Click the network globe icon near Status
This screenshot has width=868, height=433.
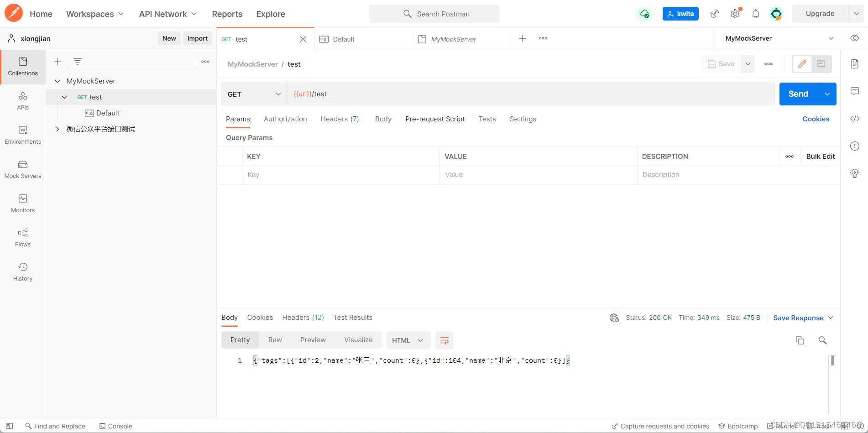[x=614, y=318]
